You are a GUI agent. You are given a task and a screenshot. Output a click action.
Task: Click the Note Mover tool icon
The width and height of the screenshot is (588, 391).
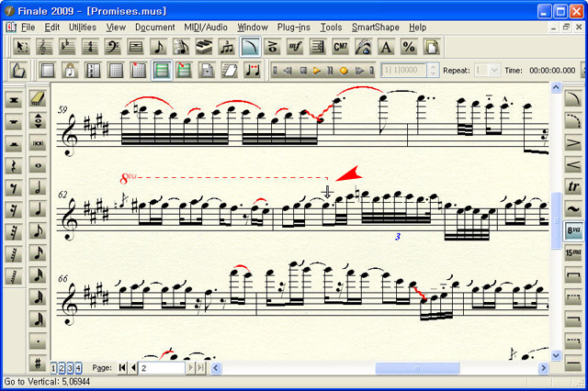coord(253,70)
